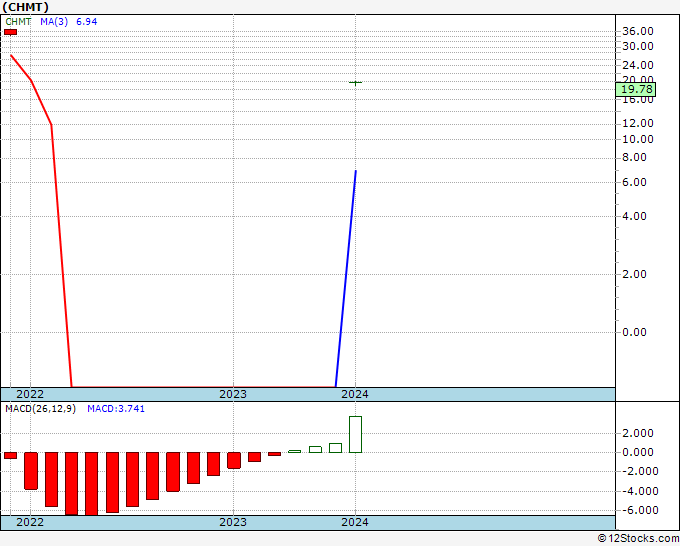The width and height of the screenshot is (680, 546).
Task: Click 2023 on the MACD panel time axis
Action: pos(233,522)
